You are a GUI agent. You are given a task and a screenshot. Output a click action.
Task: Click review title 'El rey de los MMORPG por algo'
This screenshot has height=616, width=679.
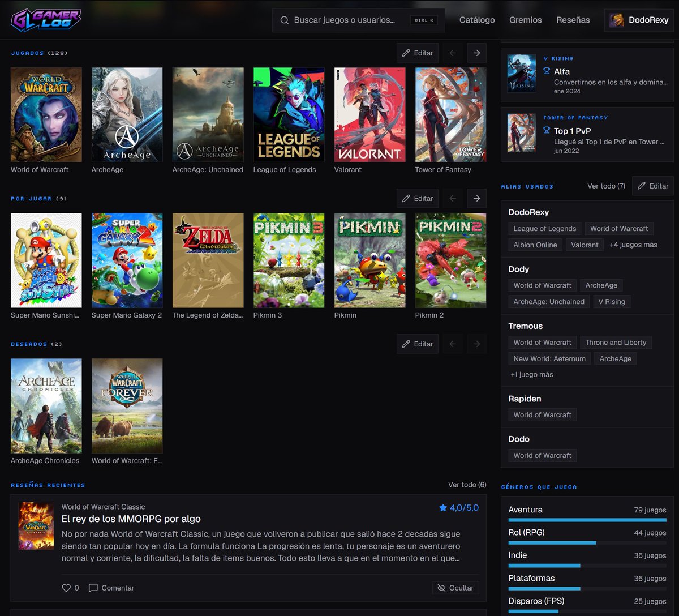pyautogui.click(x=131, y=519)
